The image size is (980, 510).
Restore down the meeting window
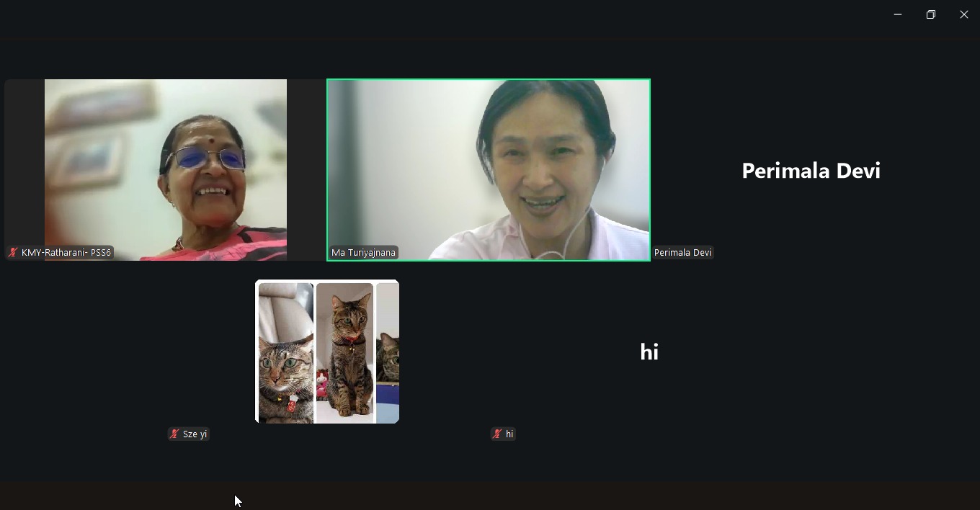931,14
